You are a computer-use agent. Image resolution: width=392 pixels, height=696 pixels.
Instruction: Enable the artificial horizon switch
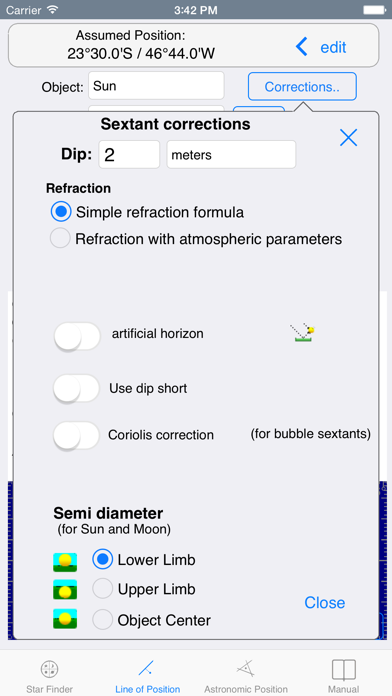pos(77,336)
